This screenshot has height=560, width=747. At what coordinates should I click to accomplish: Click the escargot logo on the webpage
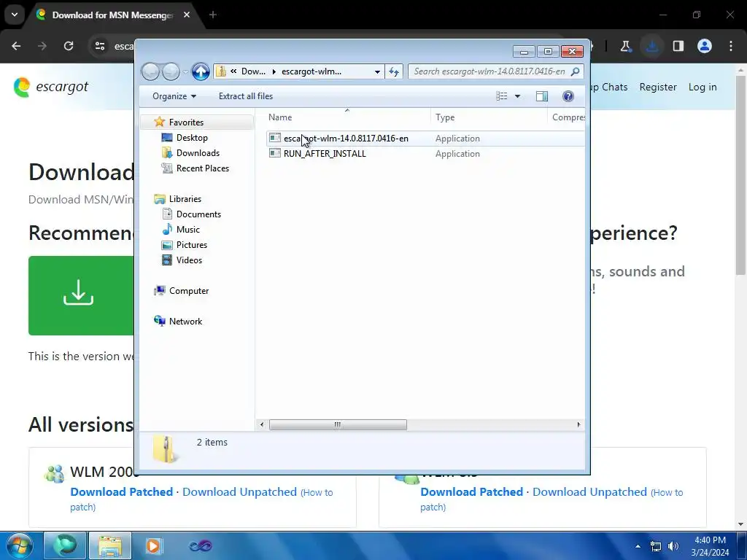pos(51,87)
